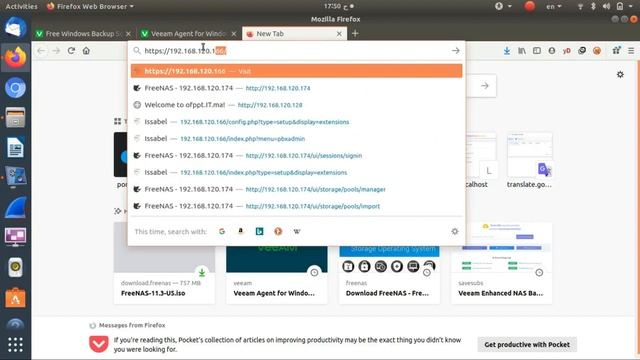640x360 pixels.
Task: Launch Thunderbird from the dock
Action: coord(15,28)
